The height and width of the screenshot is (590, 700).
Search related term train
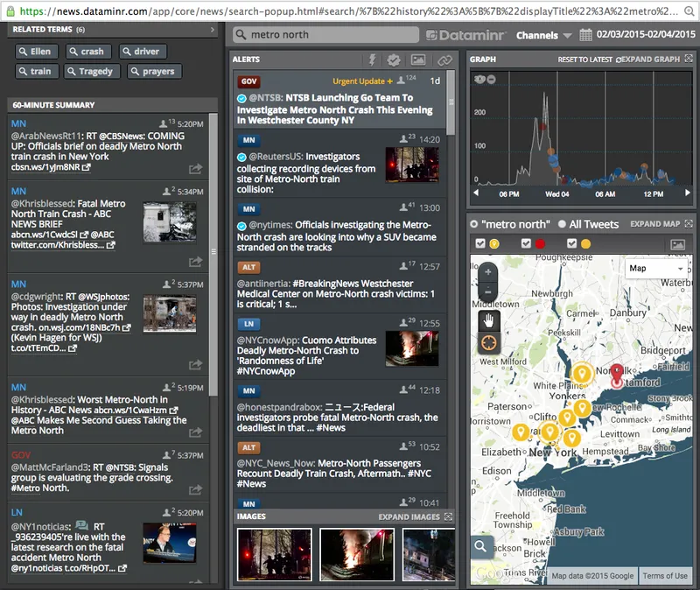click(x=36, y=72)
